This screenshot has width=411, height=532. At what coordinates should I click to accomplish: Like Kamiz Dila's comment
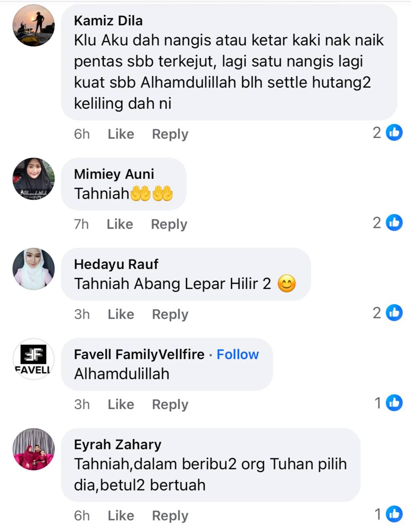121,134
